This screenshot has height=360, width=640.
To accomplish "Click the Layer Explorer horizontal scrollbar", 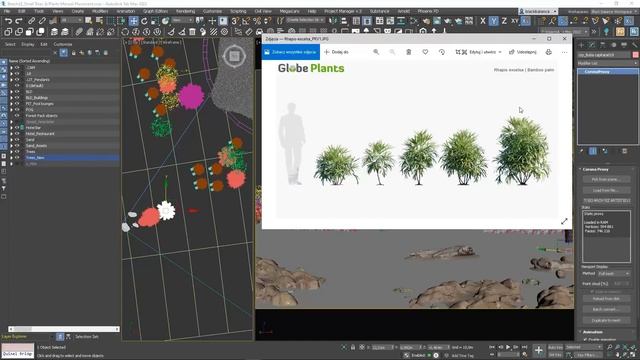I will click(x=64, y=329).
